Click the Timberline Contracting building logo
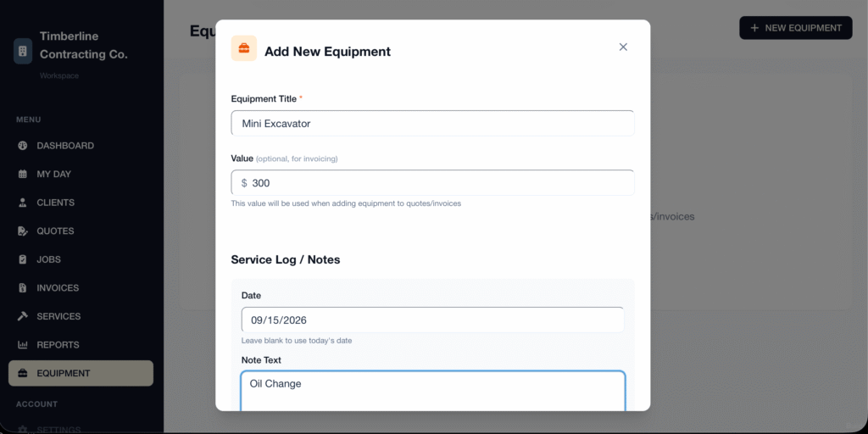The width and height of the screenshot is (868, 434). (x=23, y=51)
